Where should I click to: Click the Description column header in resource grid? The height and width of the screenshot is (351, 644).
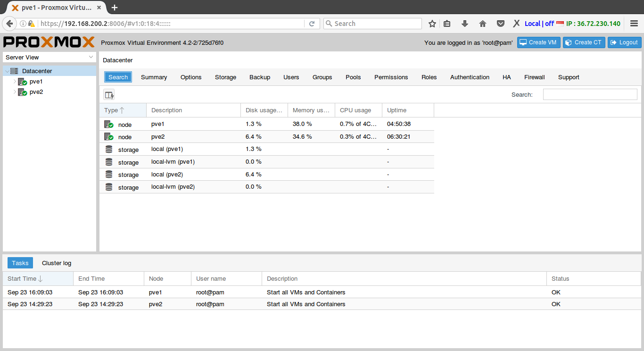(x=193, y=110)
